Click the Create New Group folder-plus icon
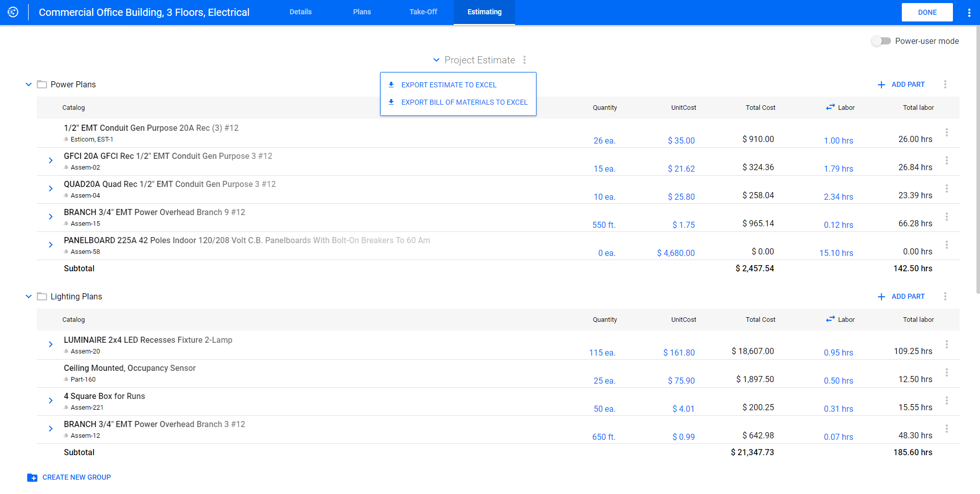The image size is (980, 494). coord(32,478)
